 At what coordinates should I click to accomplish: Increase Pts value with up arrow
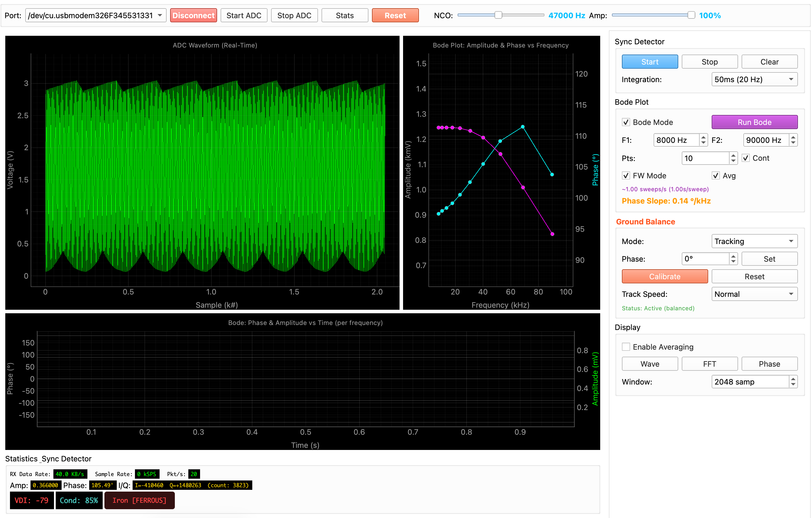[733, 155]
